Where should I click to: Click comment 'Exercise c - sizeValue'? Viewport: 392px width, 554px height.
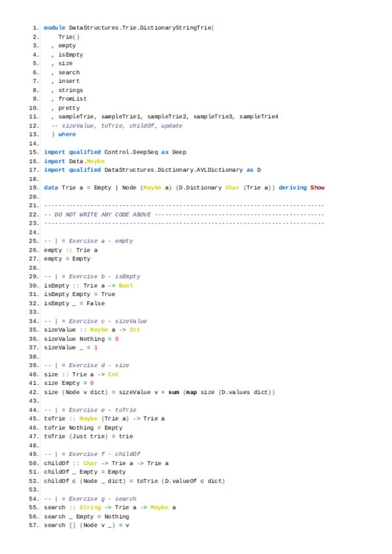pyautogui.click(x=108, y=321)
